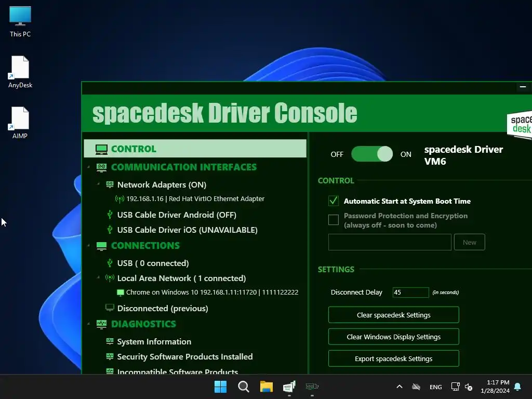Open the notifications bell
Image resolution: width=532 pixels, height=399 pixels.
click(x=518, y=387)
